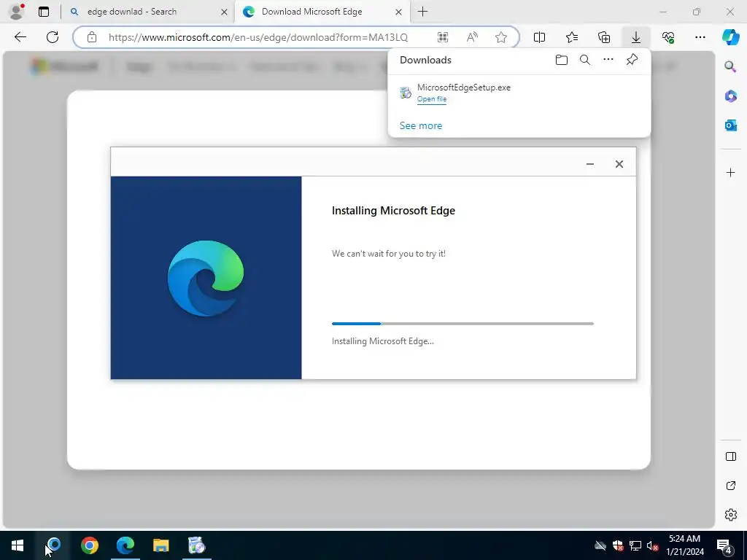Viewport: 747px width, 560px height.
Task: Add page to favorites with star icon
Action: coord(500,37)
